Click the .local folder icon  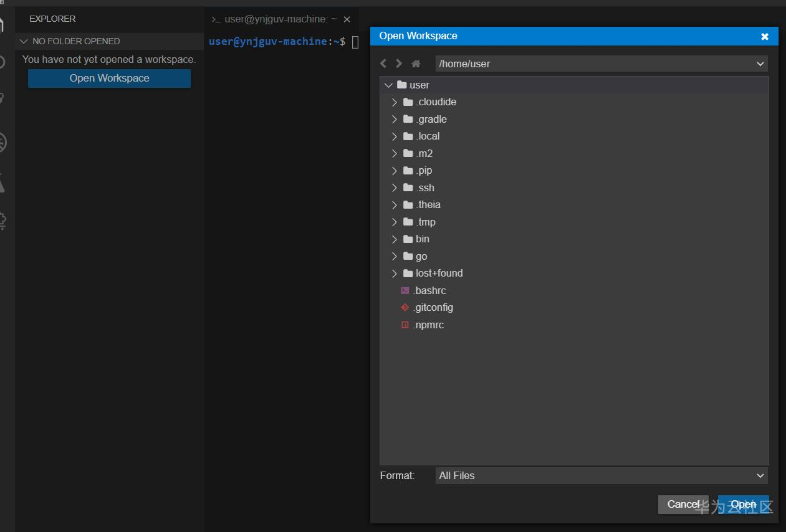pyautogui.click(x=408, y=136)
